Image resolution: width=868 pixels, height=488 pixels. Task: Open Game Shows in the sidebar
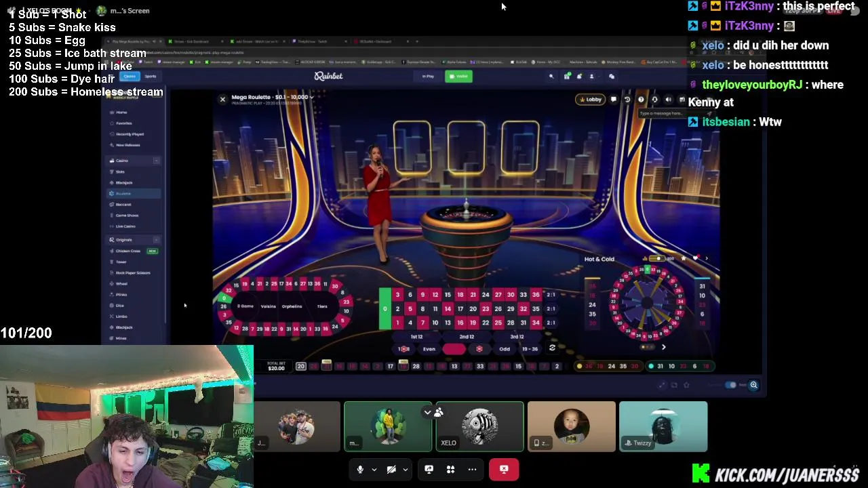tap(127, 215)
